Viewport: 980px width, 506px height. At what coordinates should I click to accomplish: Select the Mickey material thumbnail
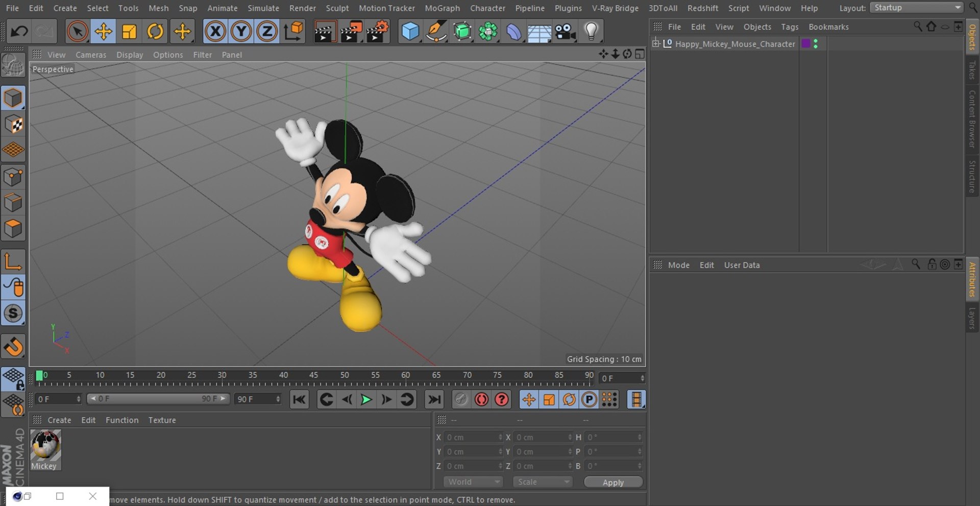pos(45,445)
